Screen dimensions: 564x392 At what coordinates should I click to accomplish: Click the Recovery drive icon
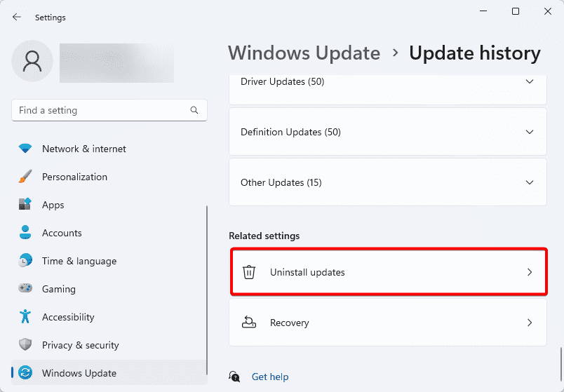click(249, 323)
